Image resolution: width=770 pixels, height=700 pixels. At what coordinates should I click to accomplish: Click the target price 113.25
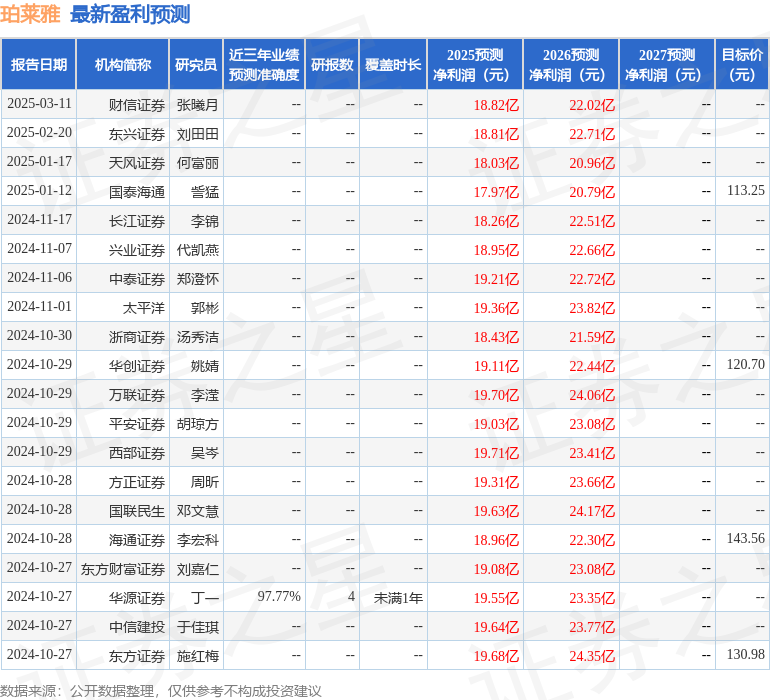(745, 191)
